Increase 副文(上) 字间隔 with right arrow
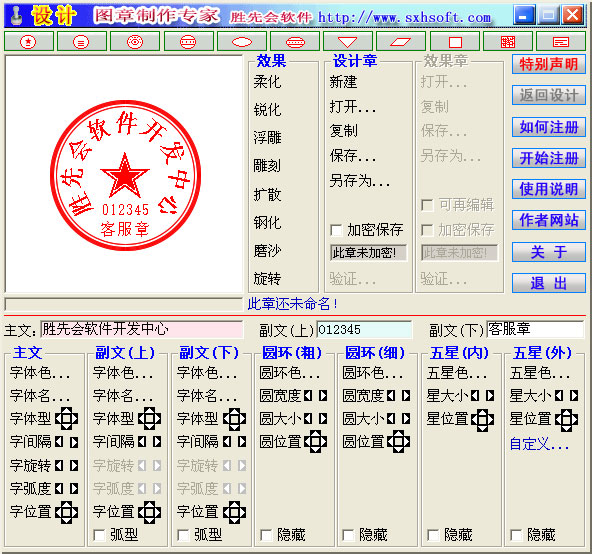 (157, 442)
